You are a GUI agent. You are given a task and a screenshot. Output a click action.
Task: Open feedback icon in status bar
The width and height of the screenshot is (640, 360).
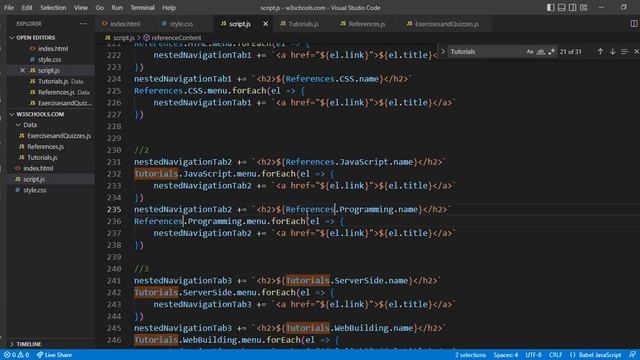(x=632, y=355)
